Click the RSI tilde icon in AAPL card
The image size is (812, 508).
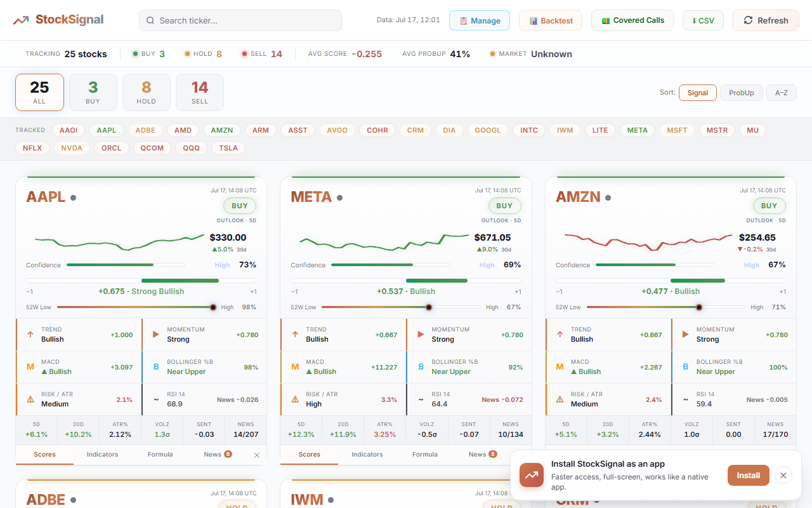pyautogui.click(x=155, y=399)
